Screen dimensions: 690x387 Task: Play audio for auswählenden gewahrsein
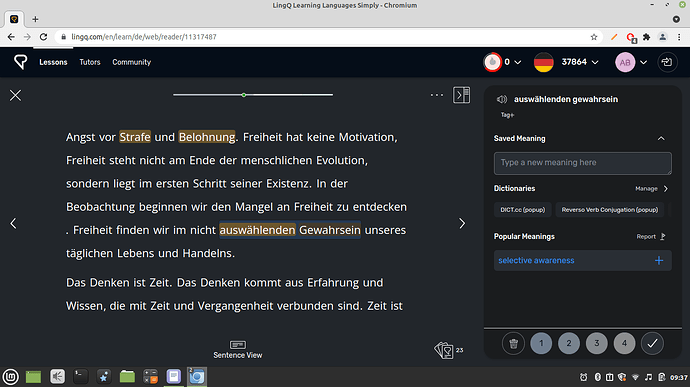502,100
